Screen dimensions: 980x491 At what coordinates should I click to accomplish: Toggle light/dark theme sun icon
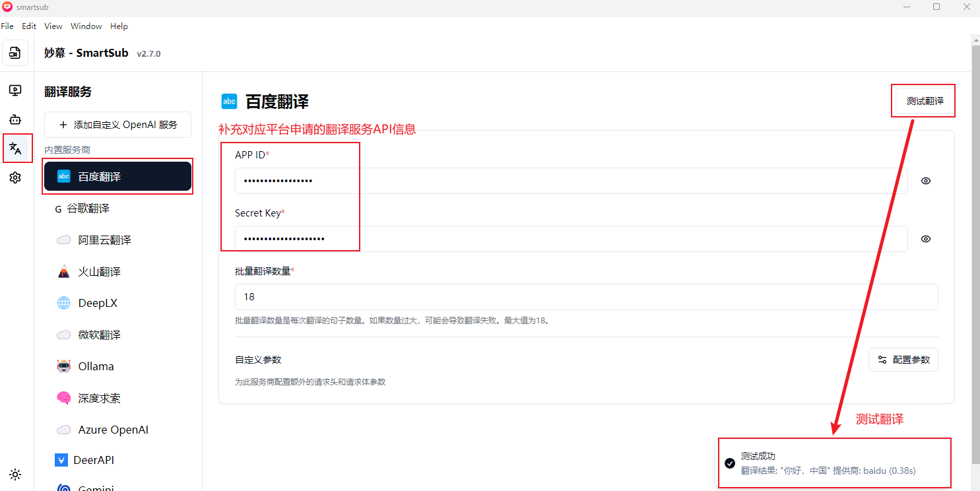(15, 475)
